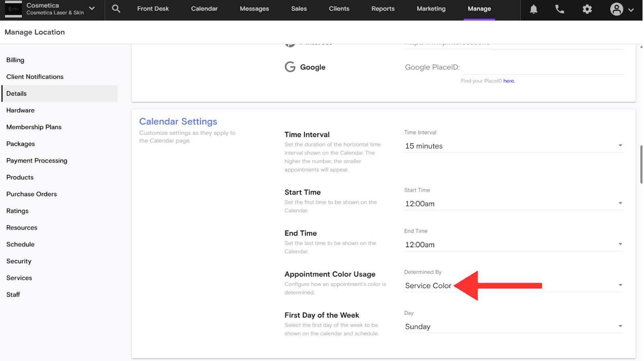
Task: Change the Appointment Color Usage dropdown
Action: click(x=513, y=285)
